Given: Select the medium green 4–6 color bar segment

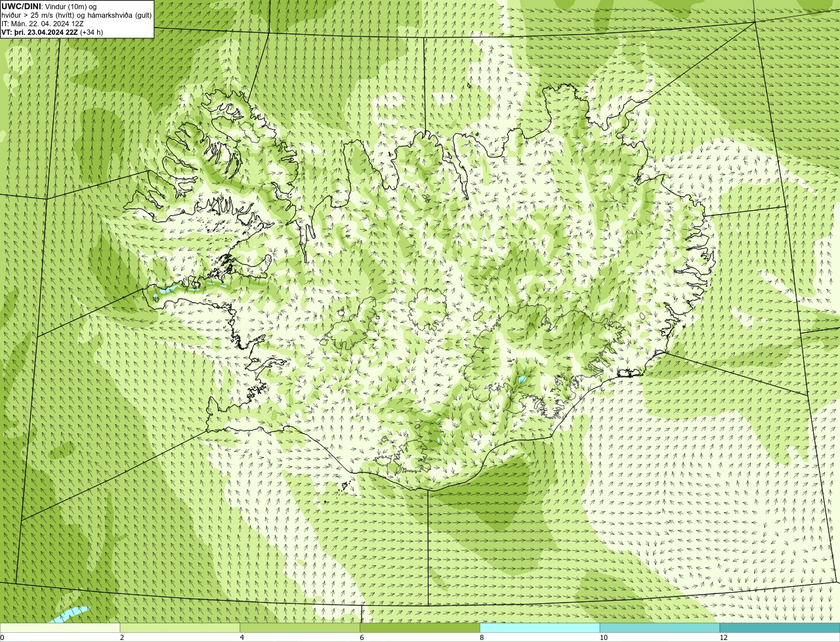Looking at the screenshot, I should (300, 628).
